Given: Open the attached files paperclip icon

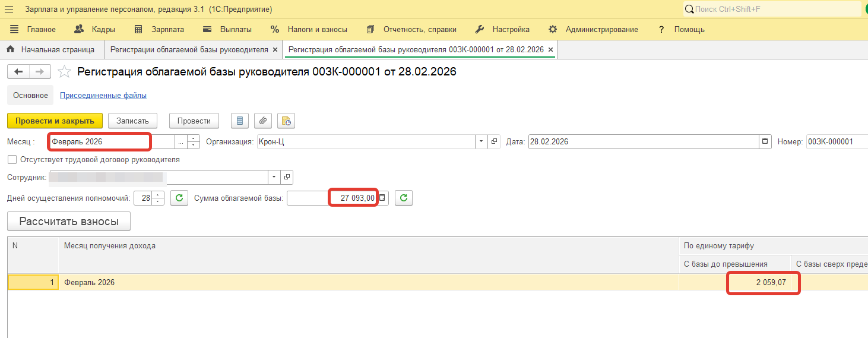Looking at the screenshot, I should 263,121.
